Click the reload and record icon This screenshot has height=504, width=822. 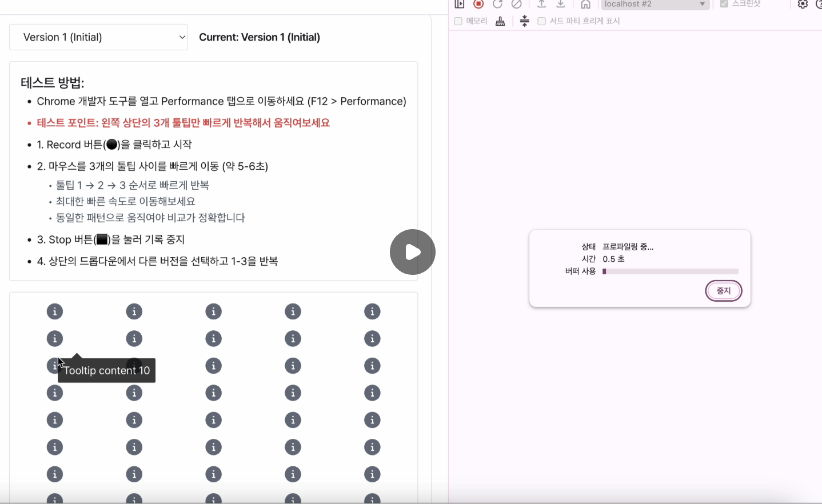click(497, 4)
